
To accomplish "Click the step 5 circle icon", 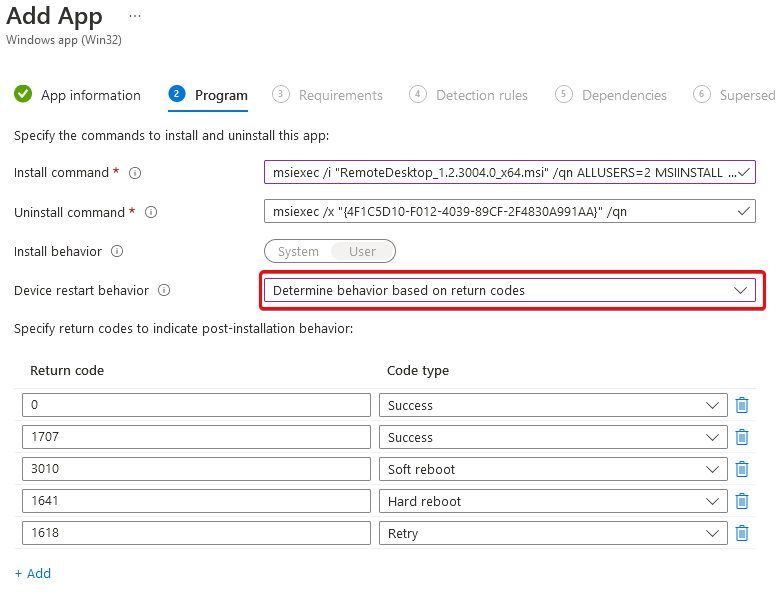I will 564,94.
